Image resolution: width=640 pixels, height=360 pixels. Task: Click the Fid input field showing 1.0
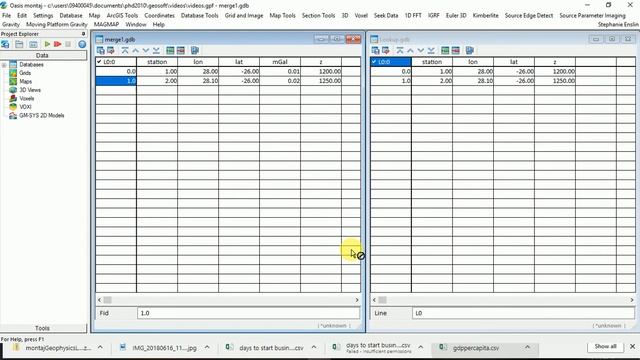coord(249,313)
